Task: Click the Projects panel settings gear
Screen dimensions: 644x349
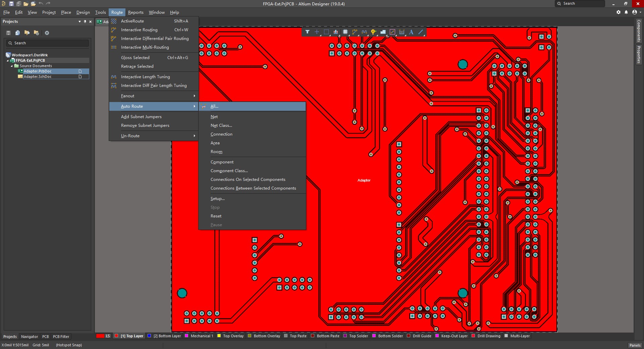Action: point(47,33)
